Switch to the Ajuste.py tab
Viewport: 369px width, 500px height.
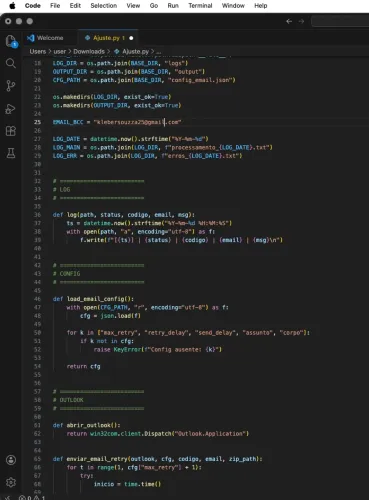click(x=108, y=38)
